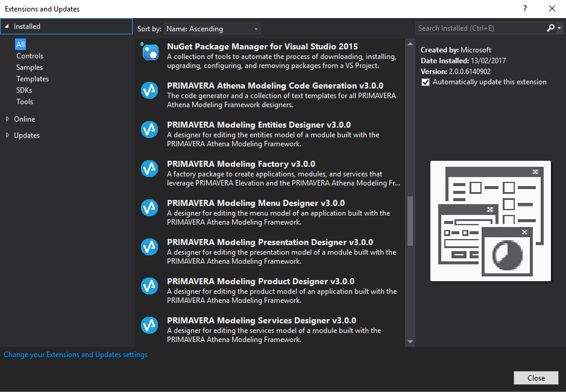Expand the Online category

click(x=8, y=119)
